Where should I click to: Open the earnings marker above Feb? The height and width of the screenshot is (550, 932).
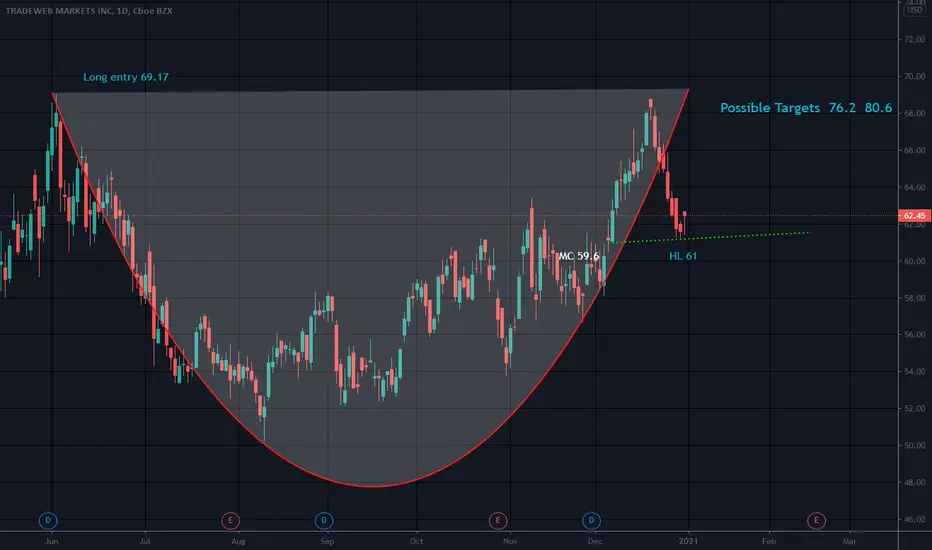816,521
